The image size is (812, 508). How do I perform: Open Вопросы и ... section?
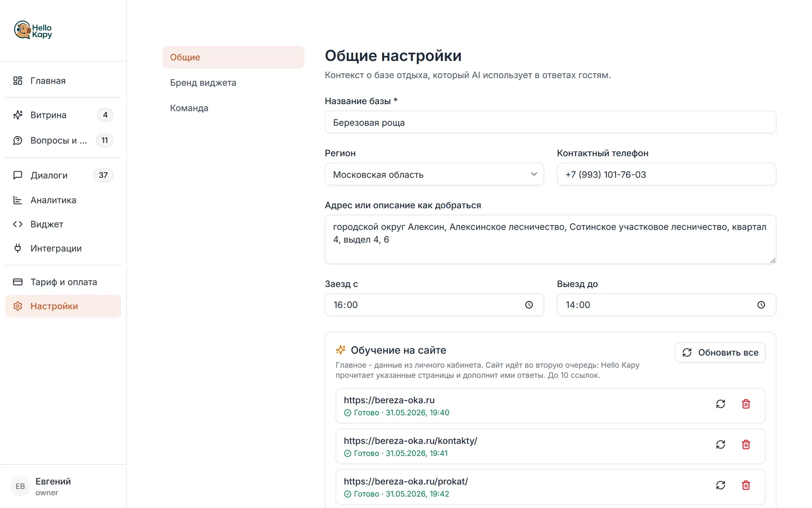pos(63,140)
